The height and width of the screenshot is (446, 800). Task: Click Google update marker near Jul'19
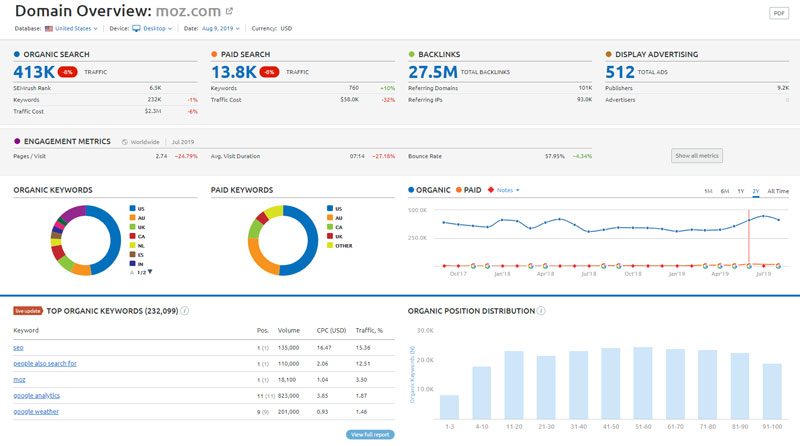coord(778,266)
